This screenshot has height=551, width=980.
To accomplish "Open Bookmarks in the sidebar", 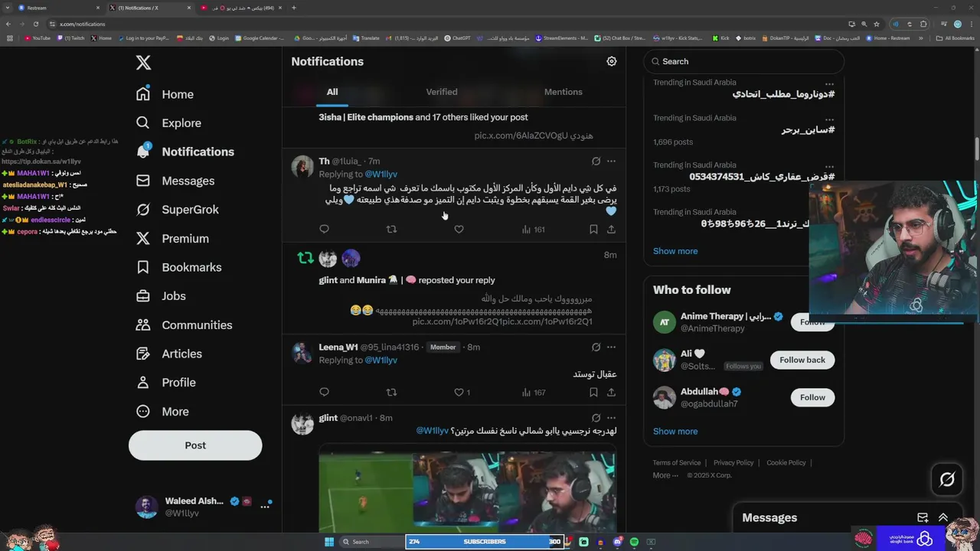I will click(x=178, y=267).
